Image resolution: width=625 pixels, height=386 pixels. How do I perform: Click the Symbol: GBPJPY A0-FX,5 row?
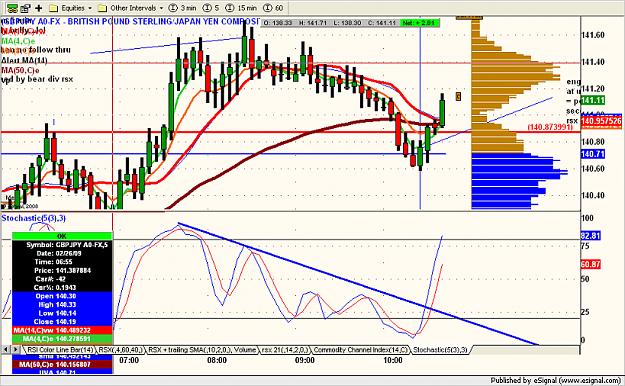62,245
